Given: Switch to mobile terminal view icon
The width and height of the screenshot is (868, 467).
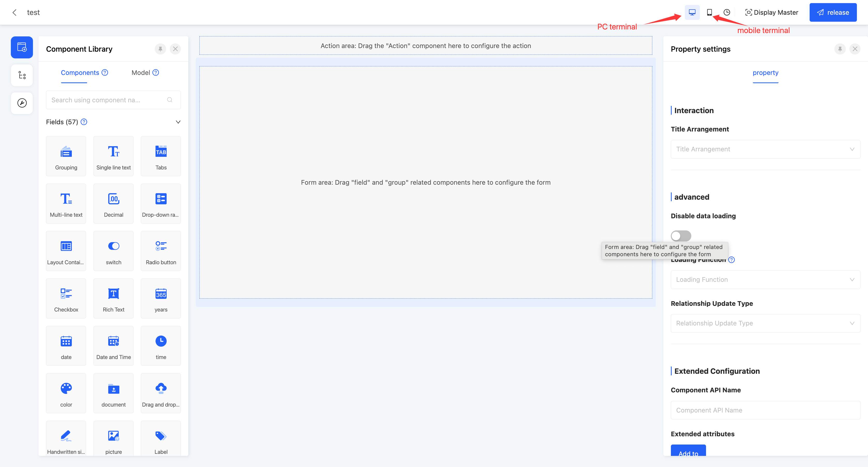Looking at the screenshot, I should pos(709,12).
